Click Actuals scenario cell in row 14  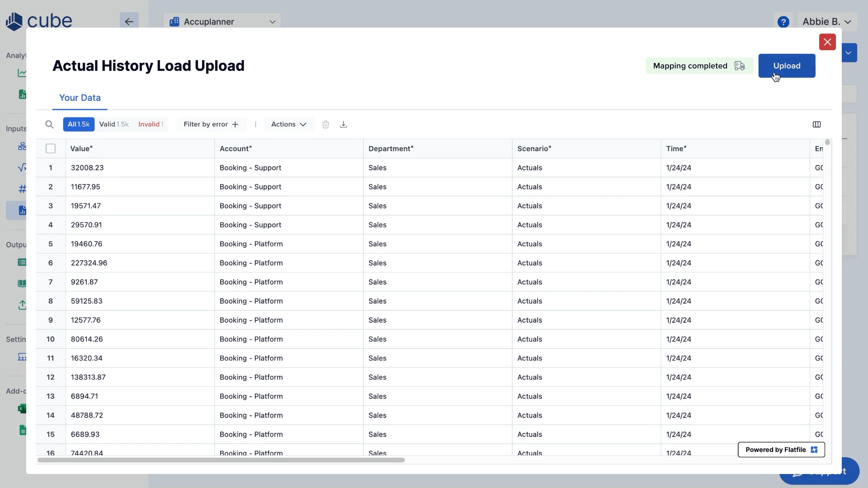(x=586, y=415)
